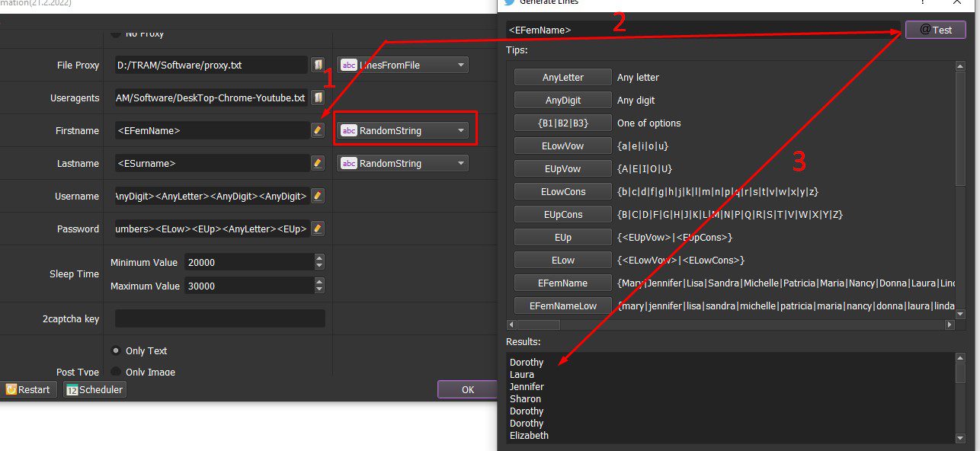Open the Username pencil edit icon
Screen dimensions: 980x451
coord(318,196)
